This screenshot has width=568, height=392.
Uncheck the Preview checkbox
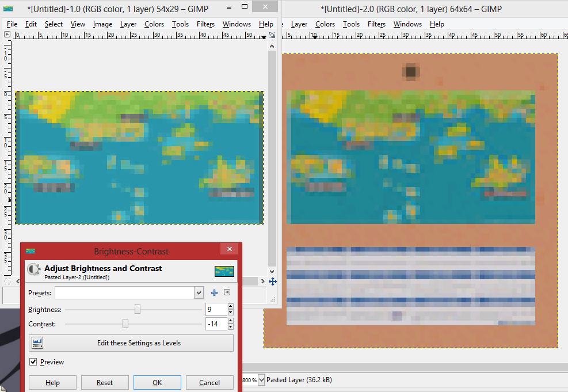33,362
